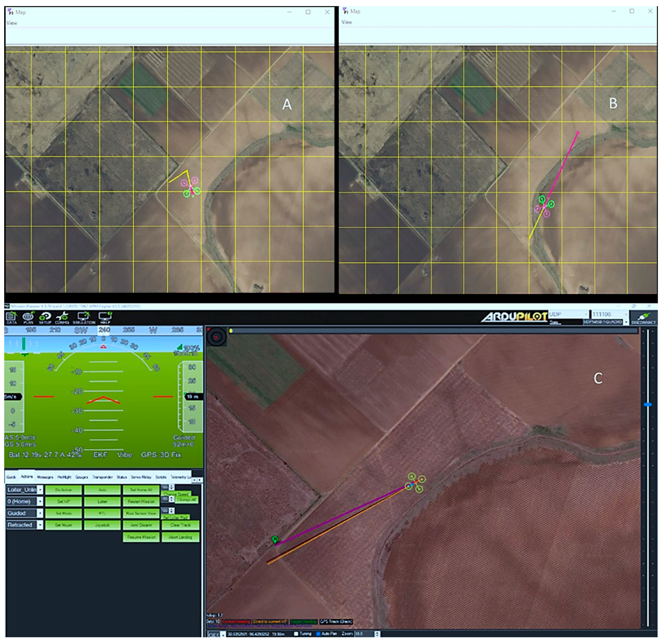The width and height of the screenshot is (666, 644).
Task: Click the app icon in Map window B title bar
Action: coord(345,11)
